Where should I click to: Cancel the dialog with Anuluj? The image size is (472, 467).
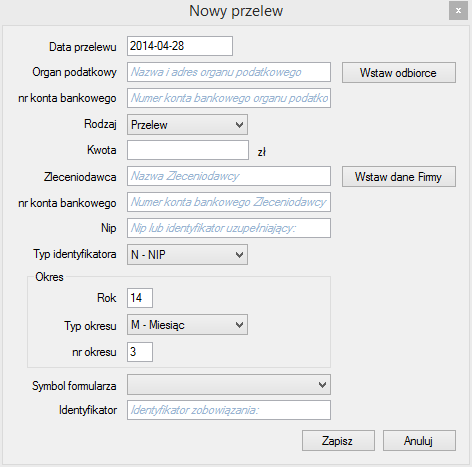419,441
